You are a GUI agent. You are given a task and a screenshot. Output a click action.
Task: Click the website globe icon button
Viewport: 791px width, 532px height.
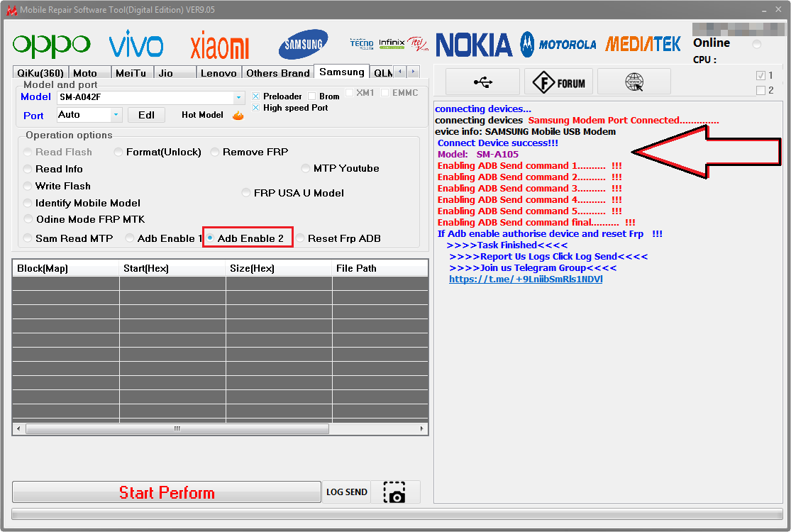(634, 82)
